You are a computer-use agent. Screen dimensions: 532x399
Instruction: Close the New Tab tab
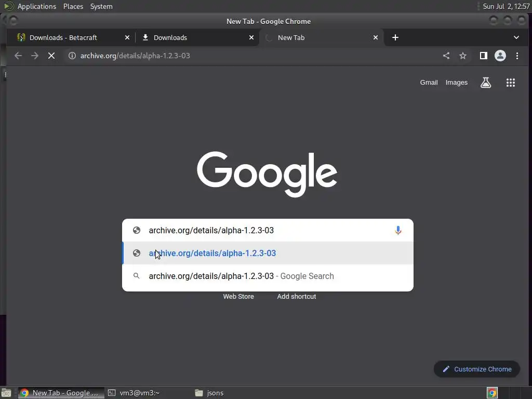click(376, 37)
